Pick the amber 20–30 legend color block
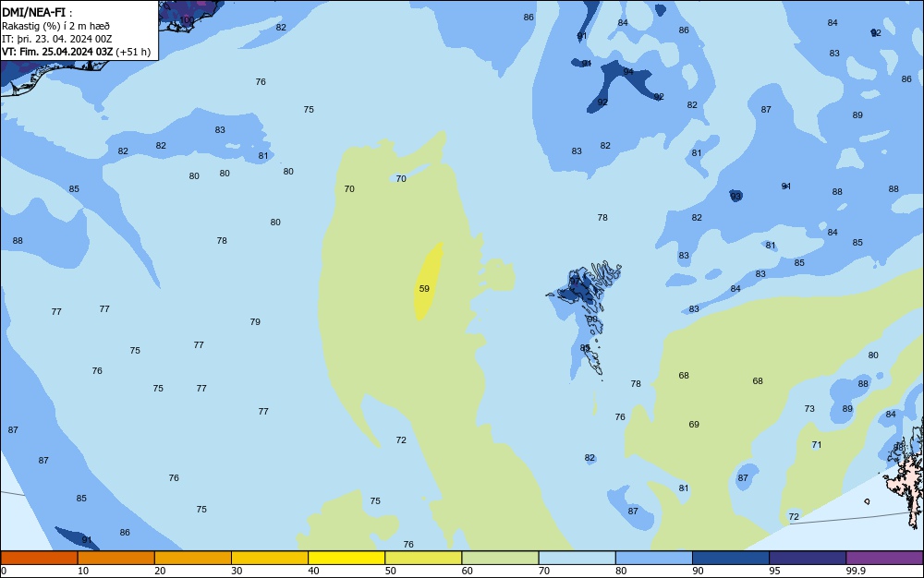 [x=193, y=558]
